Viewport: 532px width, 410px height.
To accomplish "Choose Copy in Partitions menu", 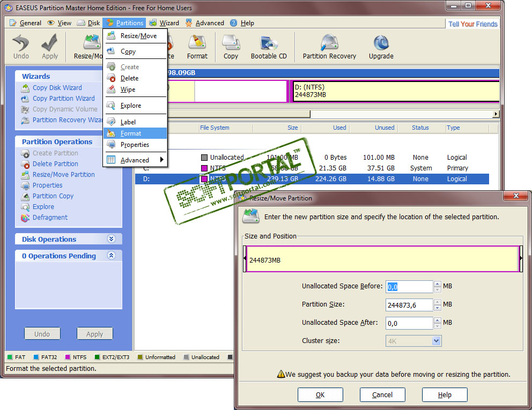I will pos(135,51).
